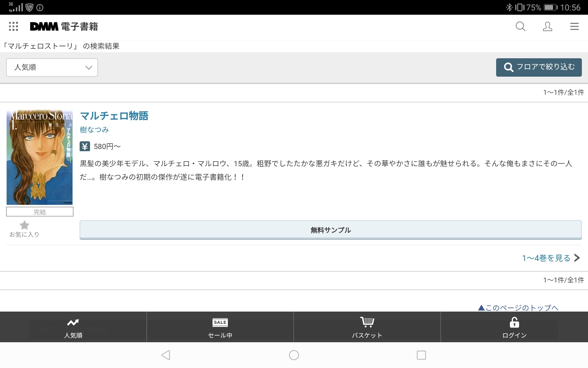Open author 樹なつみ link
588x368 pixels.
(x=94, y=130)
